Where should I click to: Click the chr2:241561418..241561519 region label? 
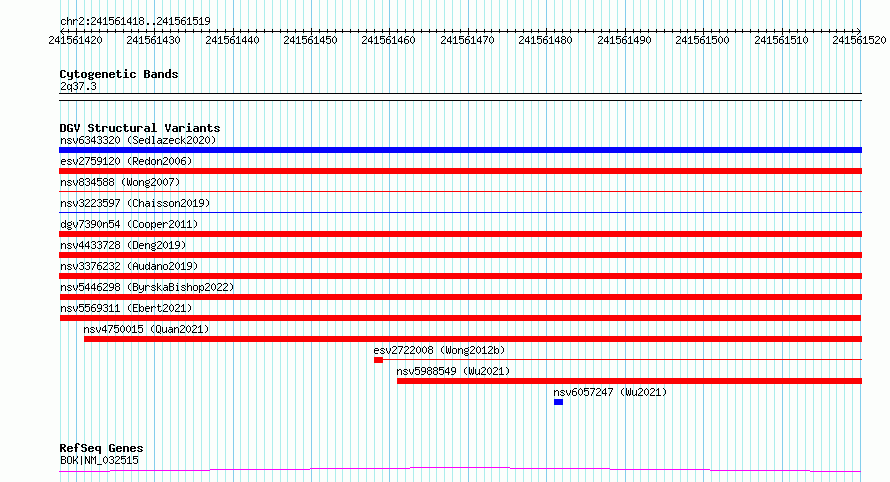[x=135, y=21]
